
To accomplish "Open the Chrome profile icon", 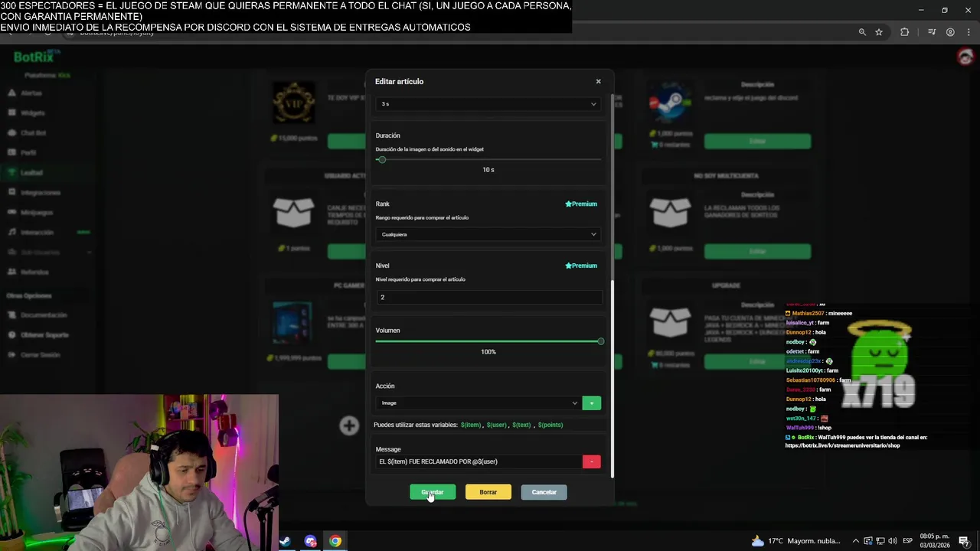I will coord(950,32).
